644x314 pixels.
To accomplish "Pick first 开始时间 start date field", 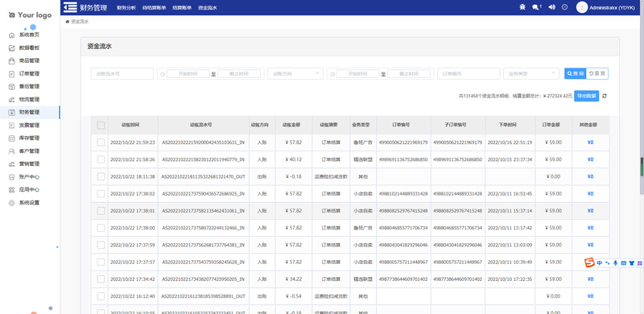I will [x=188, y=74].
